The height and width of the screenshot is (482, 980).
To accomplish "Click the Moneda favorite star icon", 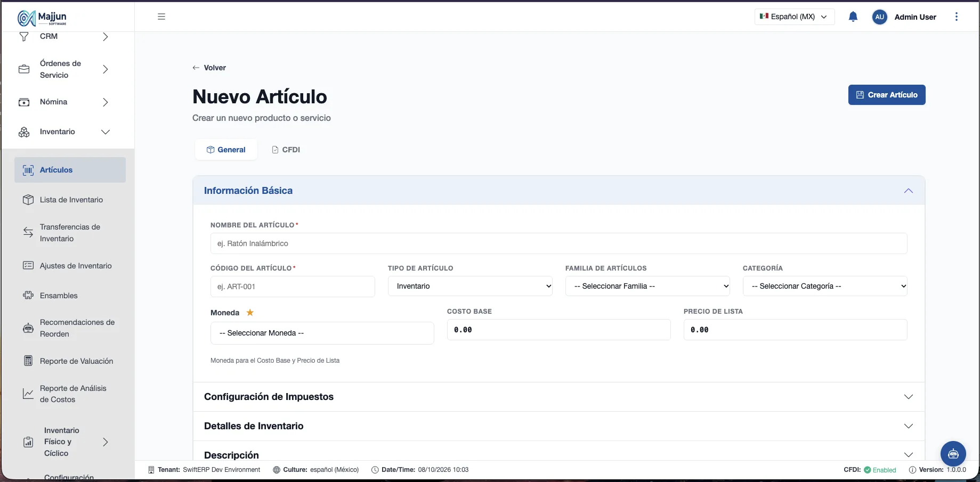I will 250,313.
